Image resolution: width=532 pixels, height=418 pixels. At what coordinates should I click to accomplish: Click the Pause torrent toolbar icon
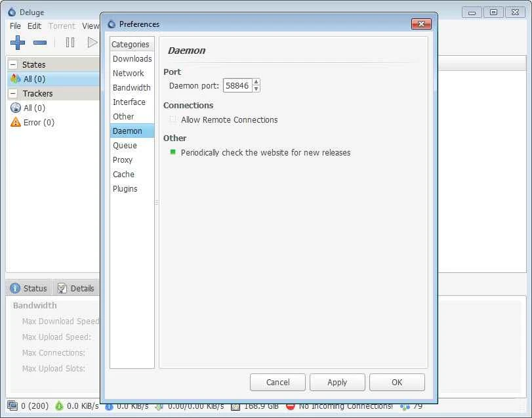coord(70,43)
